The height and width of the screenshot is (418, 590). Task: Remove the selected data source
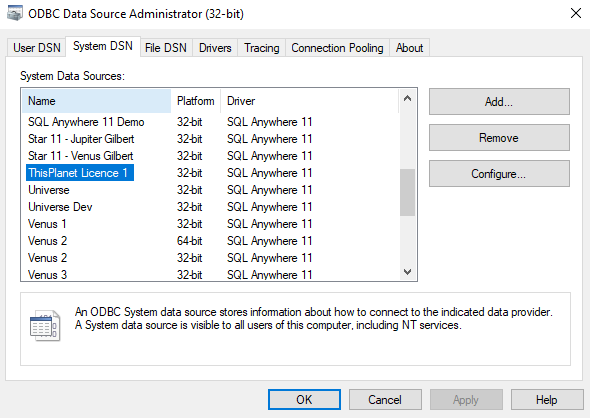[x=499, y=138]
